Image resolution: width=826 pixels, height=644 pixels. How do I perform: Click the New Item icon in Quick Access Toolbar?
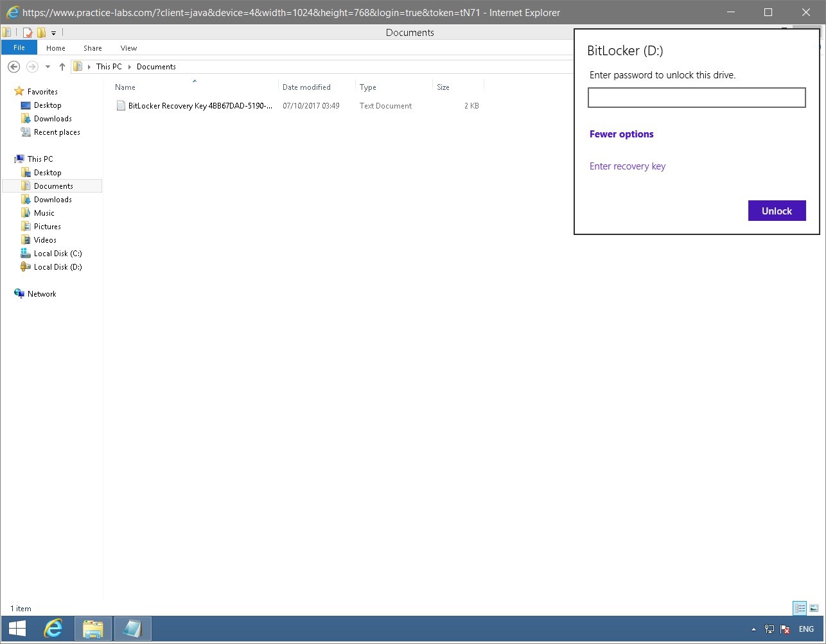click(28, 31)
